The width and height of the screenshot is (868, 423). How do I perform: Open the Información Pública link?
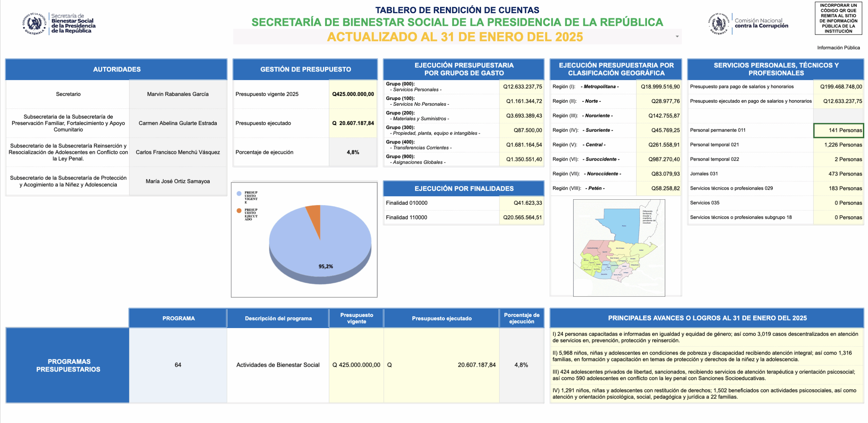point(838,48)
